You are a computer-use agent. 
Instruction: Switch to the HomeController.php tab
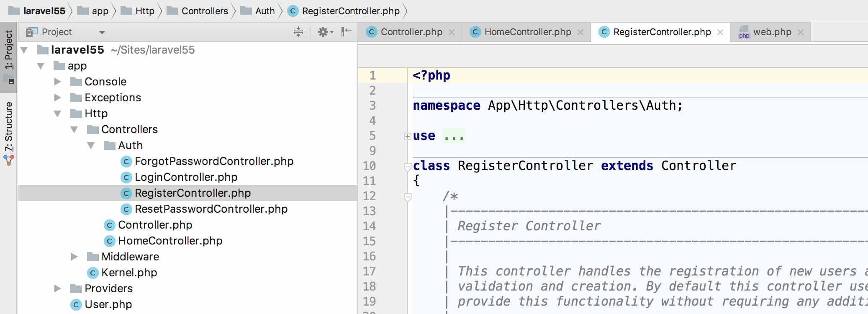pos(527,32)
